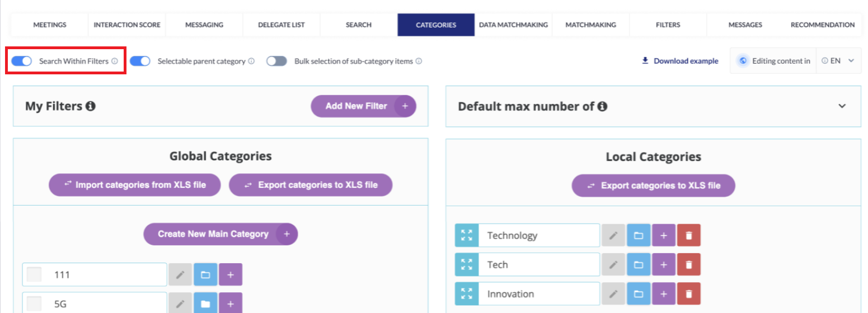868x313 pixels.
Task: Click purple plus icon beside 111 category
Action: [x=231, y=274]
